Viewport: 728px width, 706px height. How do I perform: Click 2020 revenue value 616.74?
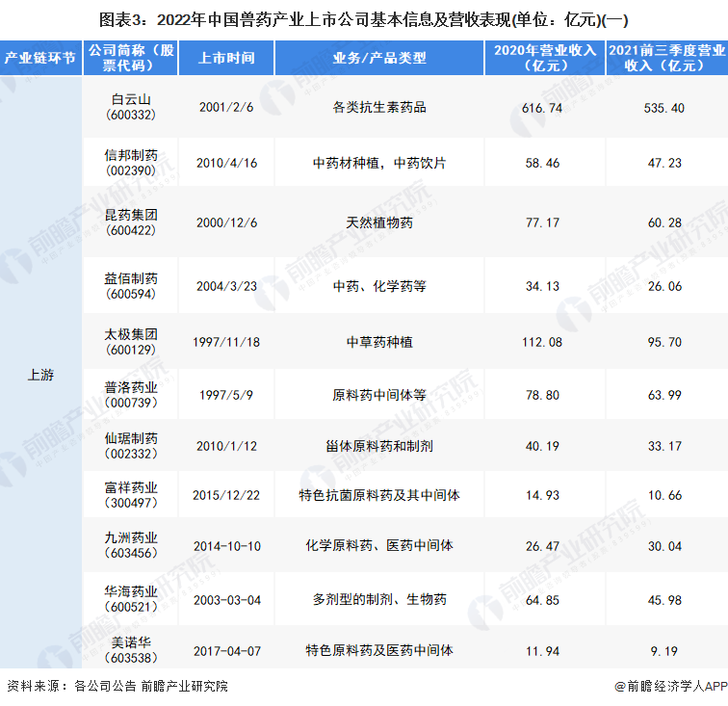point(542,108)
